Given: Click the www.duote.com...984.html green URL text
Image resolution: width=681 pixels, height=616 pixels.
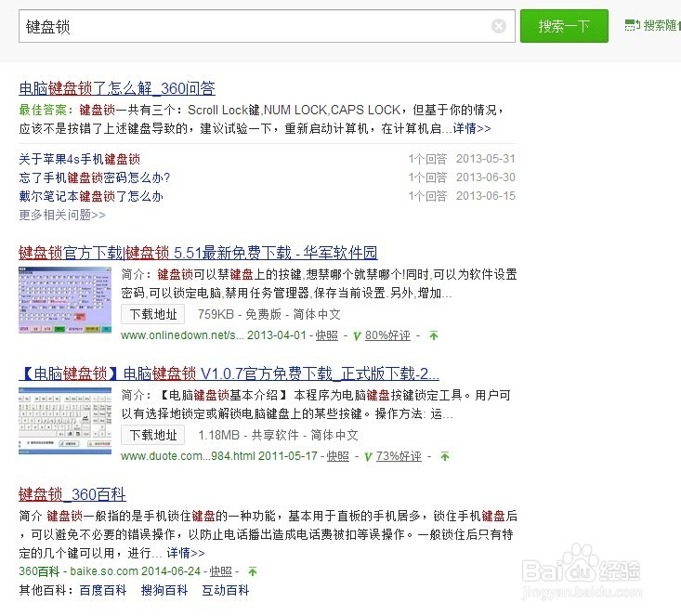Looking at the screenshot, I should point(188,456).
